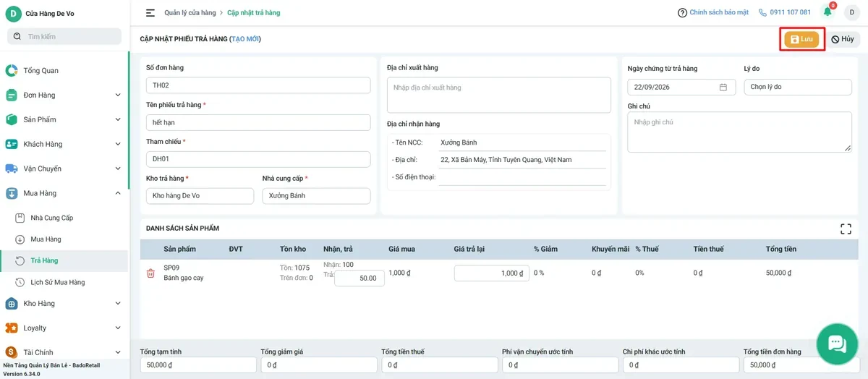Click the Phí vận chuyển ước tính field
This screenshot has width=868, height=379.
(560, 365)
